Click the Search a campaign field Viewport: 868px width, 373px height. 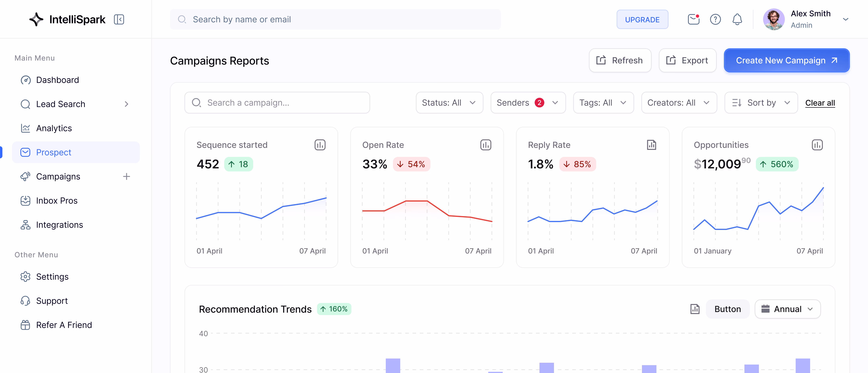277,103
